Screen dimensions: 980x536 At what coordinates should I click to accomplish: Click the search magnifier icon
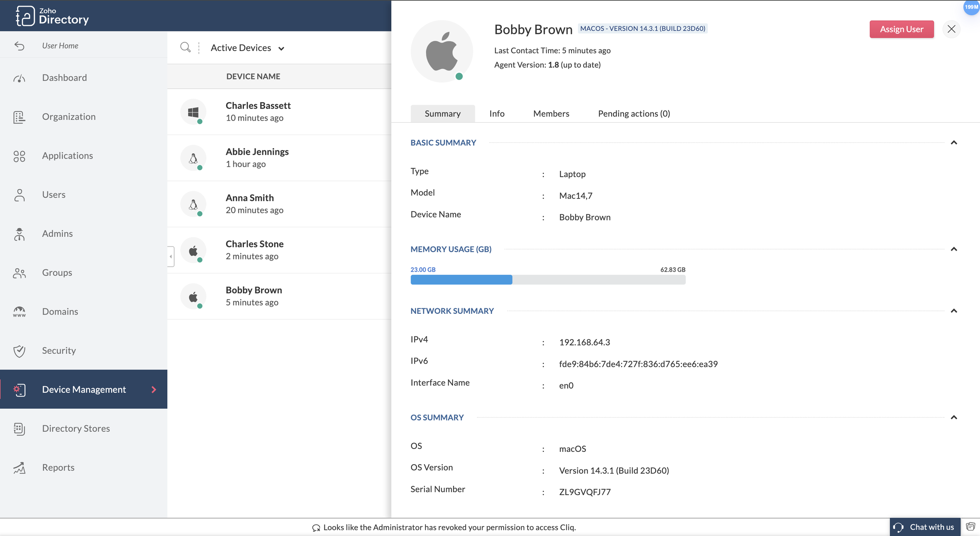pyautogui.click(x=185, y=47)
